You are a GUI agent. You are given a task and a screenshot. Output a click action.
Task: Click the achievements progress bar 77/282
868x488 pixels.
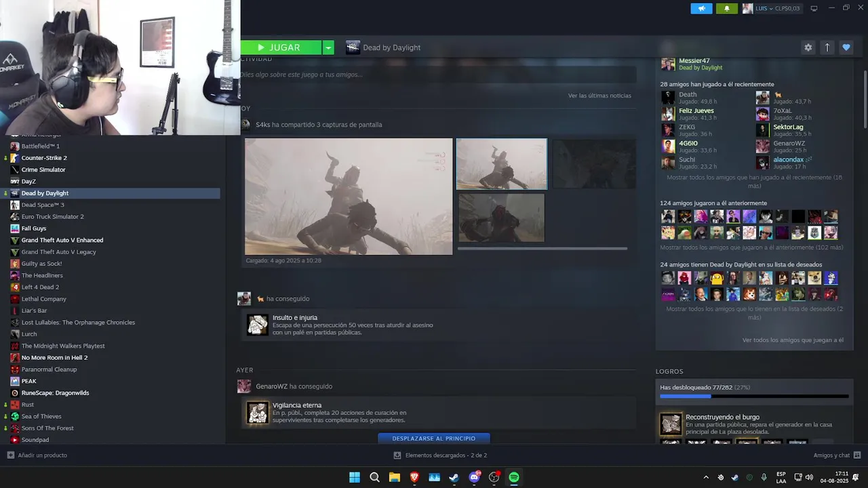coord(754,396)
